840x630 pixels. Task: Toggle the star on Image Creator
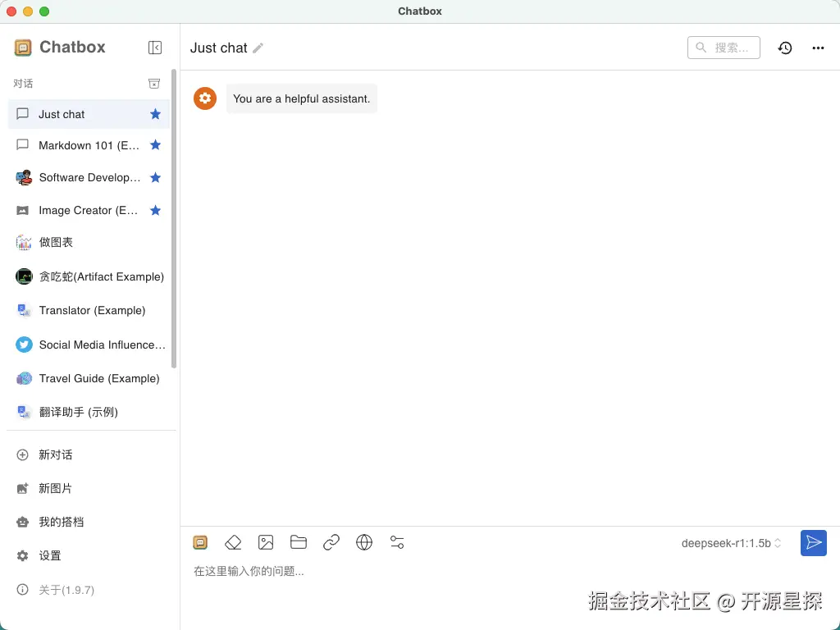pos(155,210)
